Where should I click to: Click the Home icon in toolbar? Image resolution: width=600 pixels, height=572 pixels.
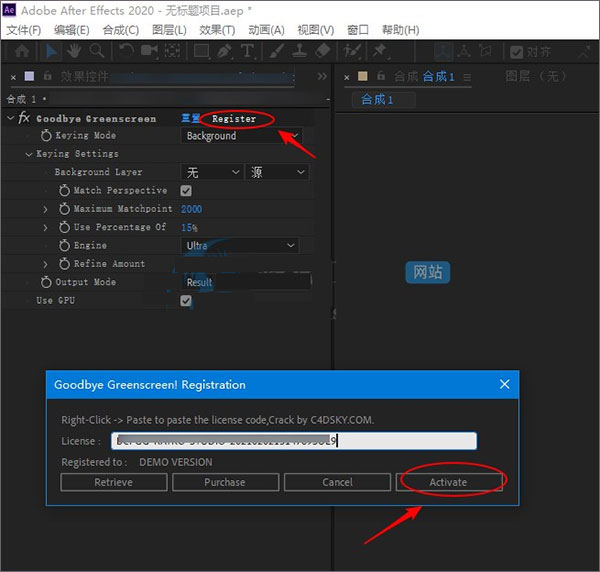(x=21, y=50)
